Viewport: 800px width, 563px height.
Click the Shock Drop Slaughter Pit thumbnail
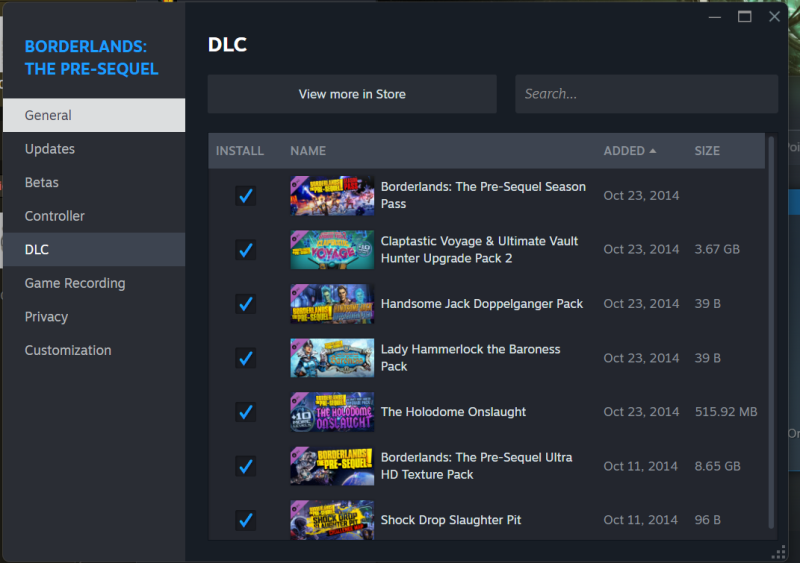[x=332, y=520]
